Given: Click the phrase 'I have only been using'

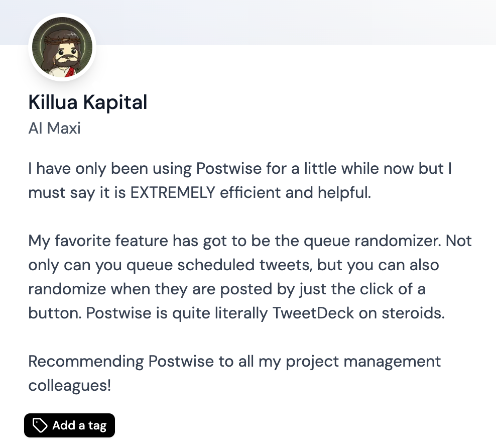Looking at the screenshot, I should coord(110,168).
